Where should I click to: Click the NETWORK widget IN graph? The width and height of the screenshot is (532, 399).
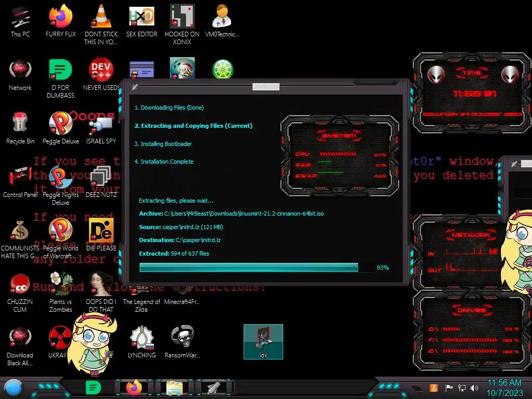point(472,251)
